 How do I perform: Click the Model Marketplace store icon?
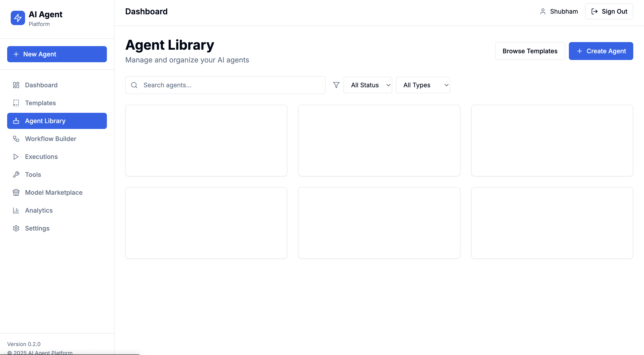[x=16, y=192]
